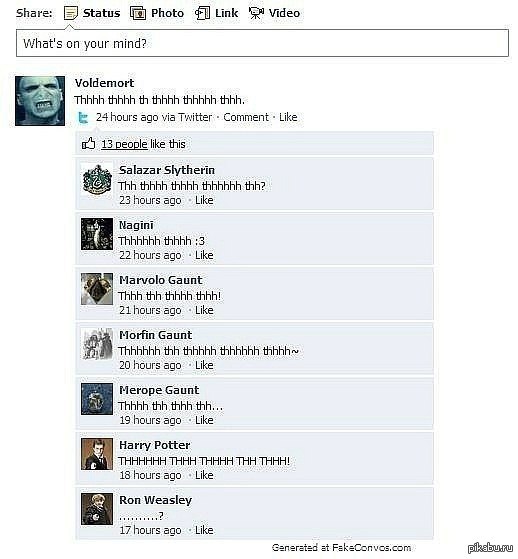This screenshot has width=518, height=559.
Task: Like Harry Potter's comment
Action: (x=204, y=475)
